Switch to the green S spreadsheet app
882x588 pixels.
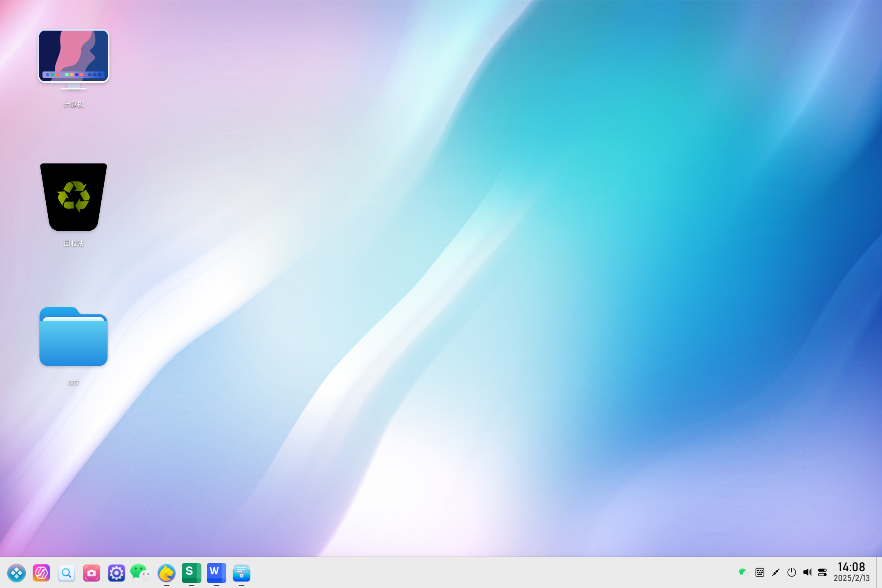[x=192, y=572]
